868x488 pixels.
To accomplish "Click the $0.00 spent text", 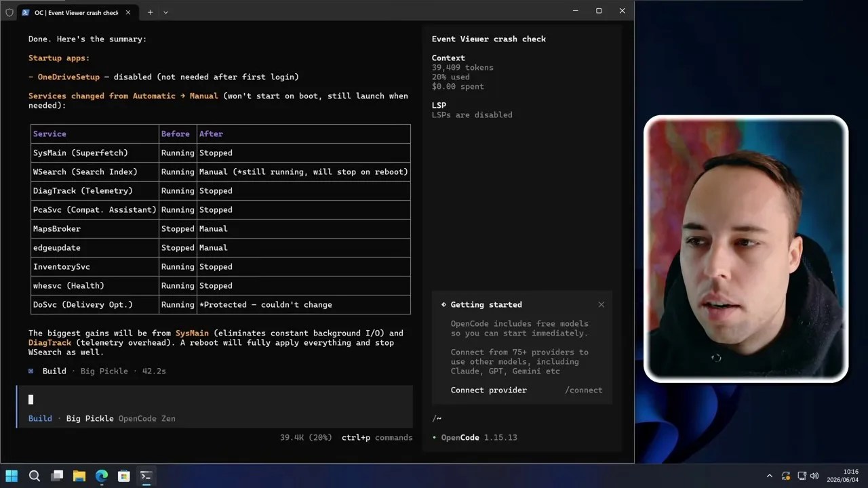I will click(x=458, y=87).
